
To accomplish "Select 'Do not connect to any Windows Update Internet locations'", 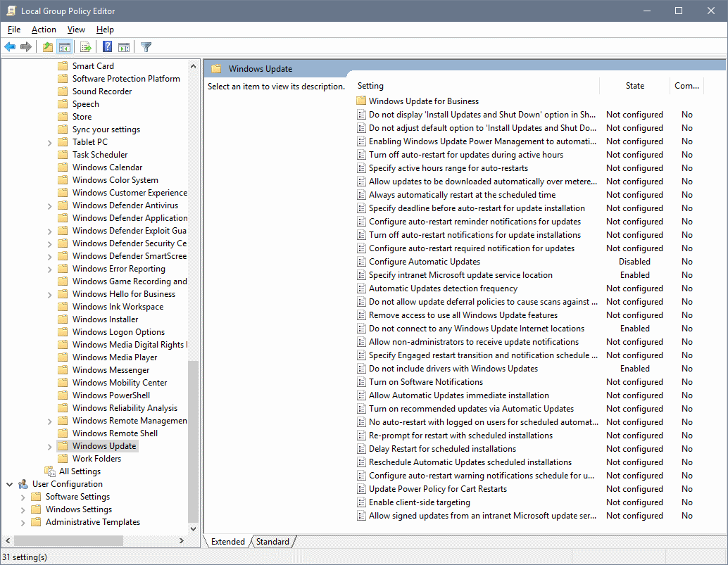I will tap(477, 329).
